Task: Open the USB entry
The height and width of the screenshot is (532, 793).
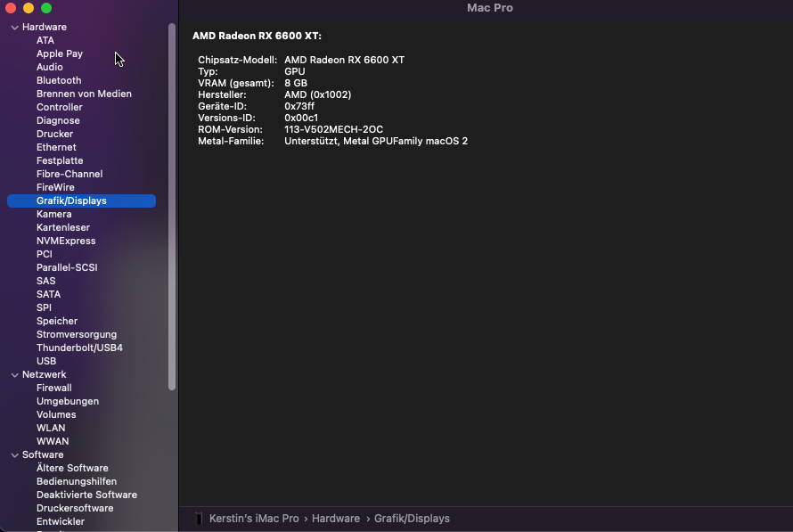Action: point(46,362)
